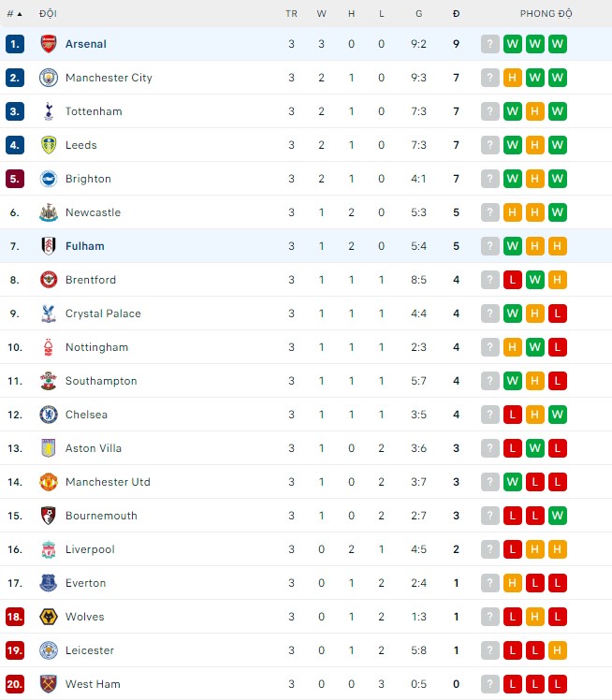Image resolution: width=612 pixels, height=700 pixels.
Task: Click Arsenal's unknown next-match question badge
Action: click(490, 44)
